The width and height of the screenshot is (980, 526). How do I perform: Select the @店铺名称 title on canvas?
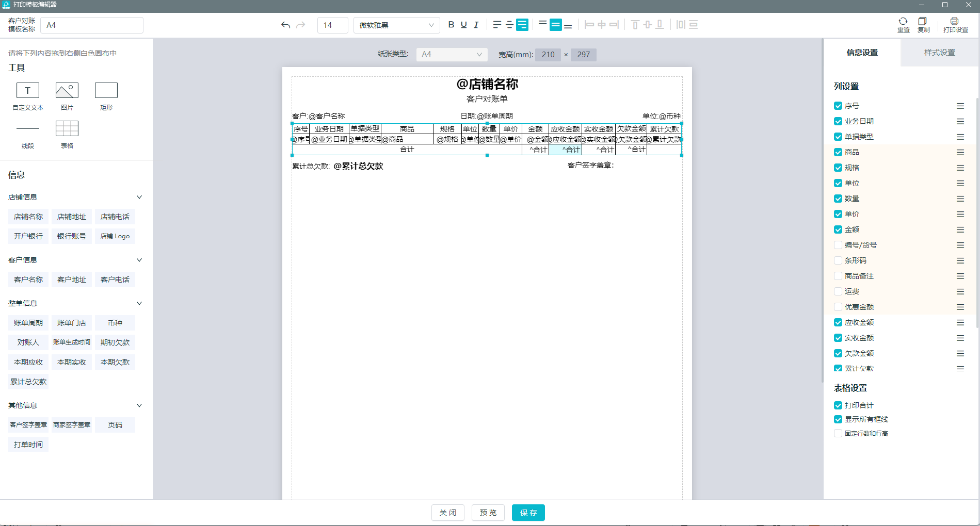487,84
